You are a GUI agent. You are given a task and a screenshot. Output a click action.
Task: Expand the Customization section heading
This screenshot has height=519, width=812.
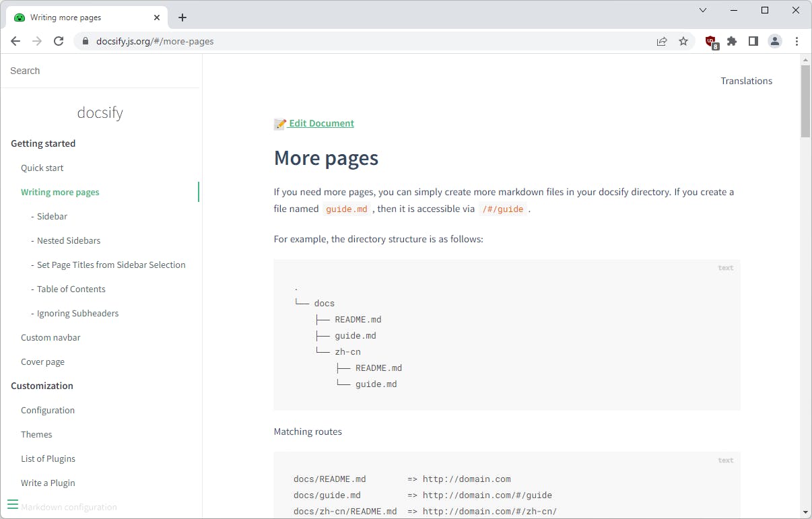tap(42, 385)
